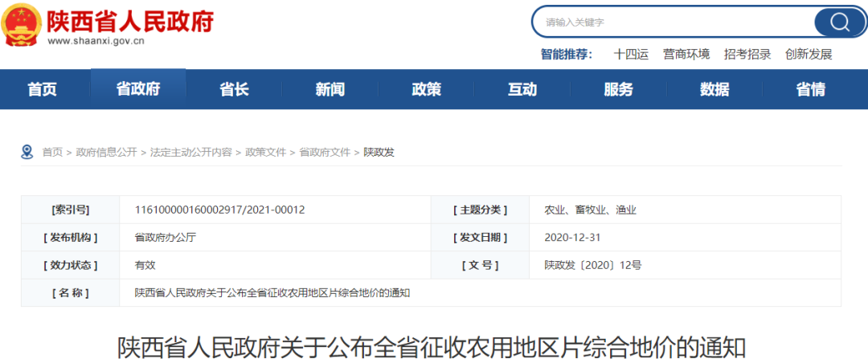Click the location pin breadcrumb icon
The width and height of the screenshot is (868, 363).
pyautogui.click(x=27, y=152)
